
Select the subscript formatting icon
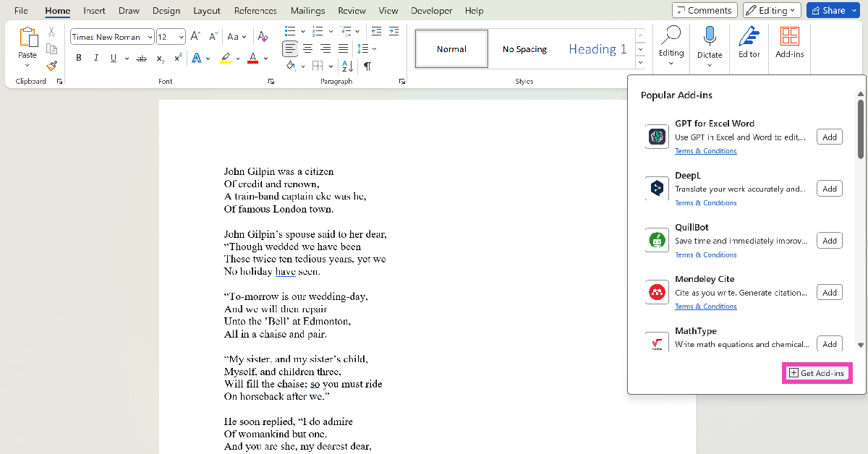coord(159,58)
